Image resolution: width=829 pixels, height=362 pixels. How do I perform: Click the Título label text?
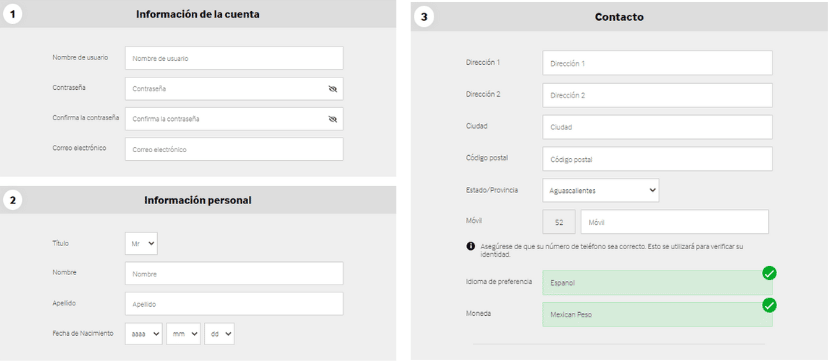point(60,243)
